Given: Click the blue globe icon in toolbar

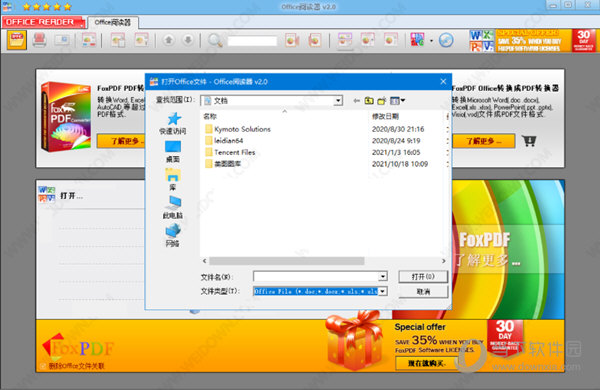Looking at the screenshot, I should [x=446, y=40].
